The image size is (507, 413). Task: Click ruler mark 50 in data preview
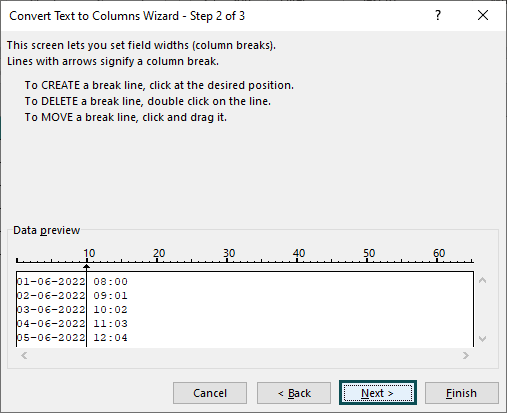coord(369,253)
